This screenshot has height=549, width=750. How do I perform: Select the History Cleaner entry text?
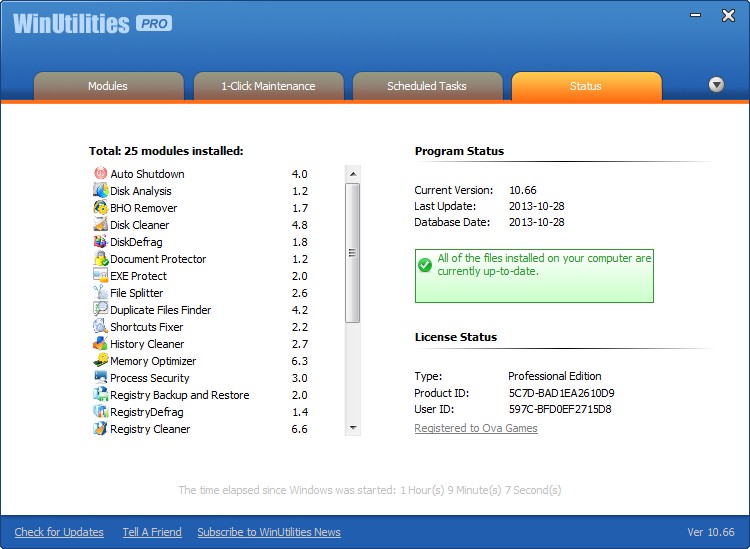click(147, 344)
